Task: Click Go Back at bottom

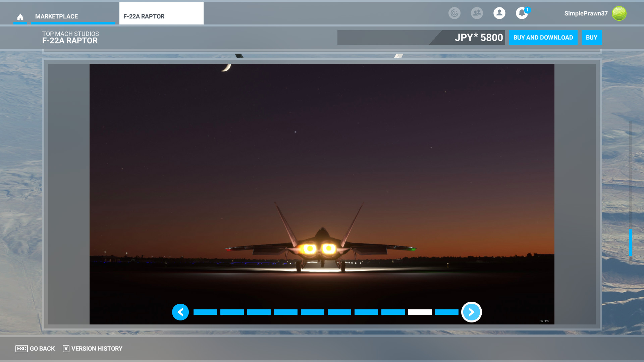Action: point(35,349)
